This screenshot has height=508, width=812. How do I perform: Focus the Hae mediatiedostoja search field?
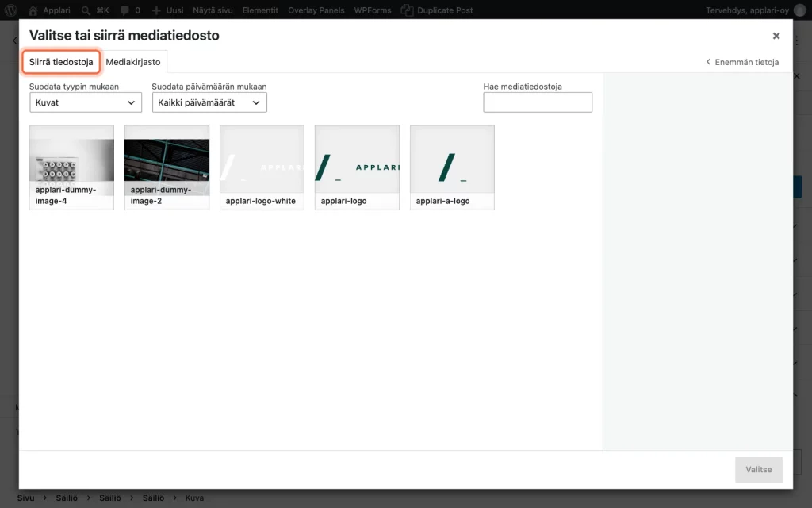pos(538,102)
